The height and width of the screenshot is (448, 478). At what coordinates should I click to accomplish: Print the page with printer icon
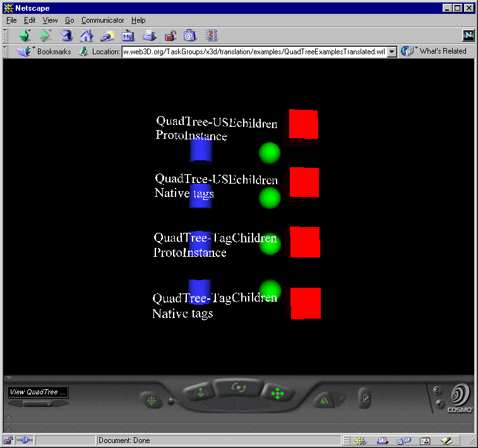coord(149,36)
